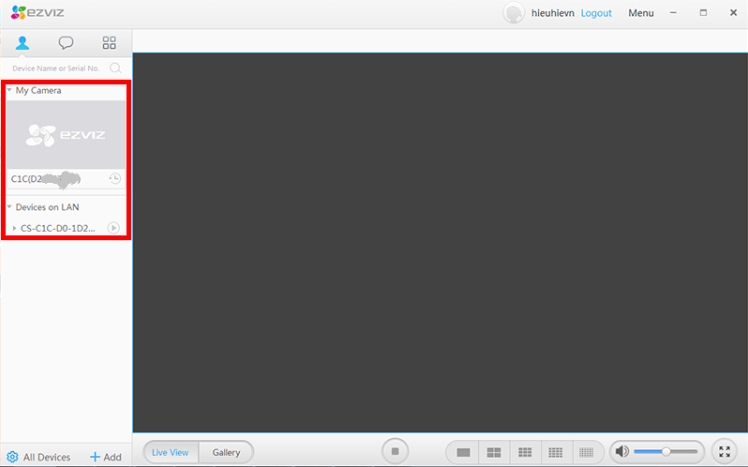This screenshot has width=748, height=467.
Task: Open the four-squares apps tab
Action: click(109, 43)
